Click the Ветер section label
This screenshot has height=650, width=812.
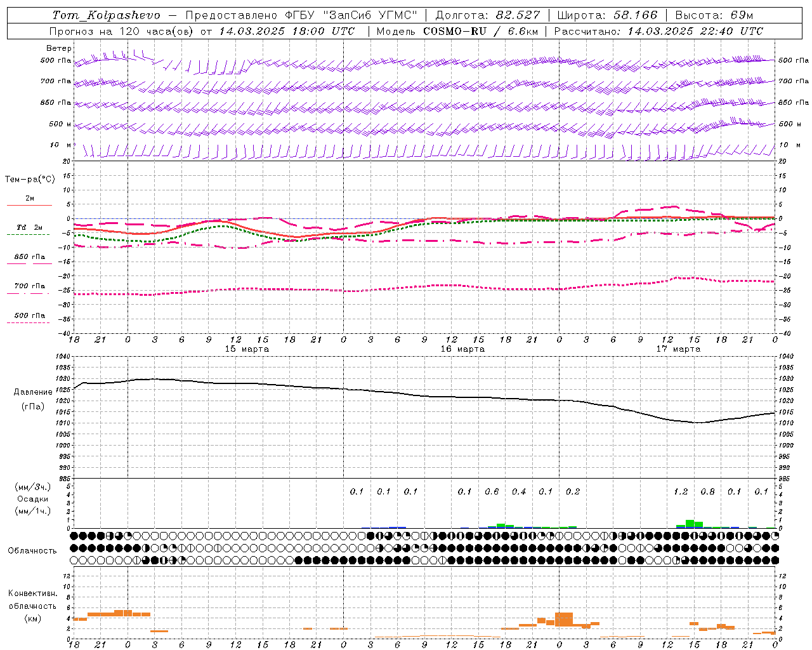point(58,48)
